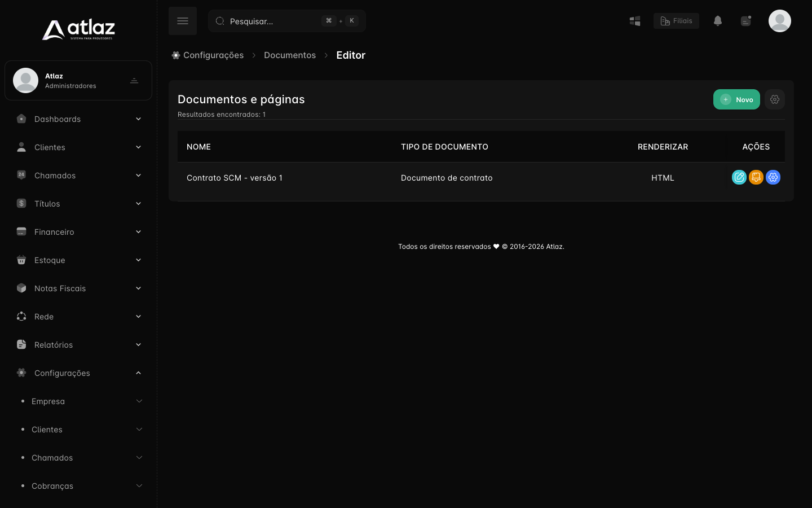
Task: Click the orange brush icon for Contrato SCM
Action: [x=756, y=177]
